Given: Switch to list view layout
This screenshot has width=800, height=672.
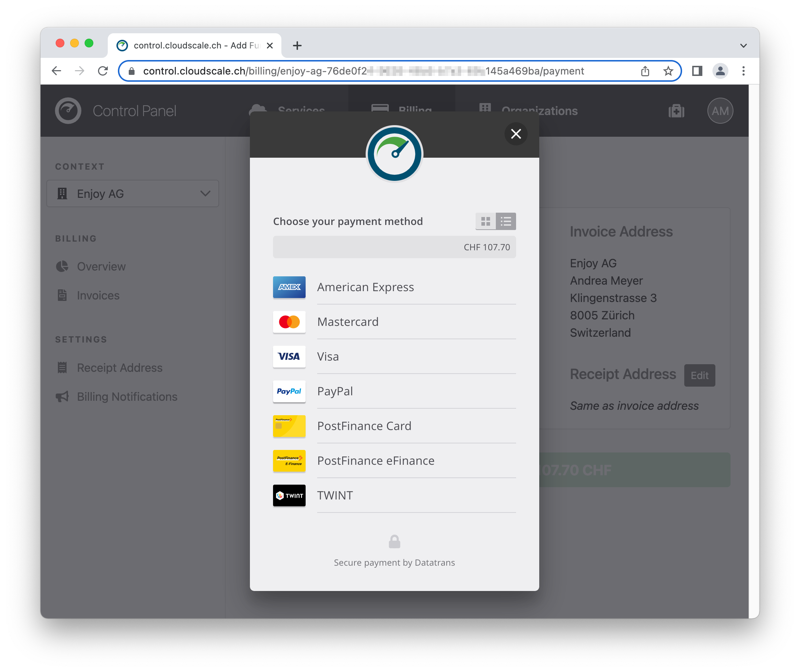Looking at the screenshot, I should click(x=506, y=221).
